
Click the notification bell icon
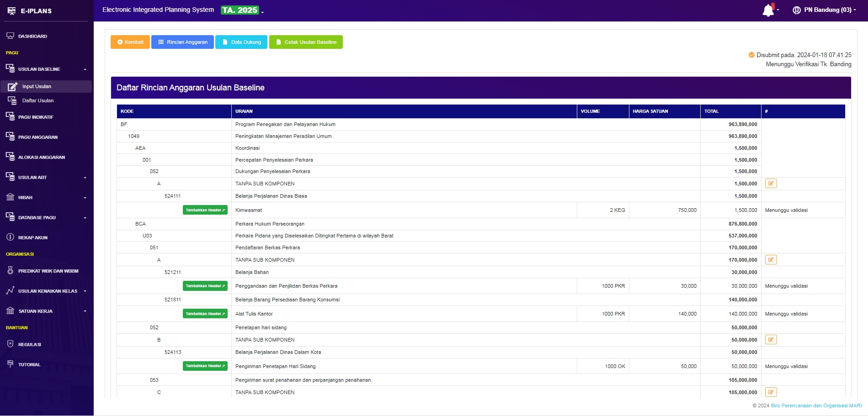pyautogui.click(x=768, y=10)
